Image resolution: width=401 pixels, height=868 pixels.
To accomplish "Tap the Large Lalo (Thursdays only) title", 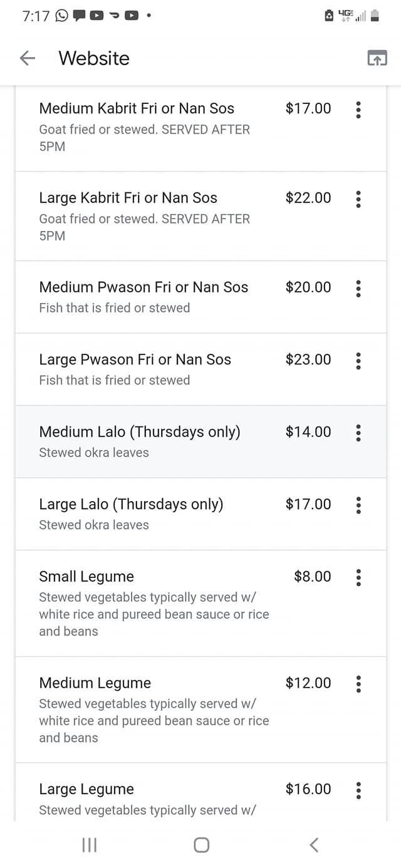I will pos(131,504).
